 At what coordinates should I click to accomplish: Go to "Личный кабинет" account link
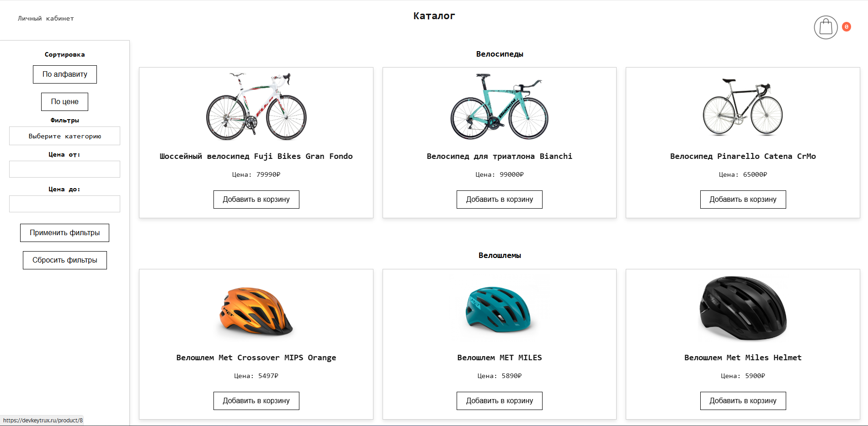(46, 19)
